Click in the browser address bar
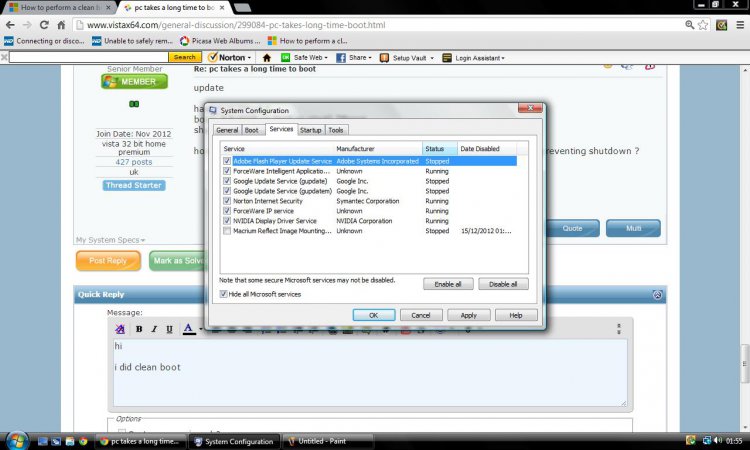The image size is (750, 450). point(378,25)
